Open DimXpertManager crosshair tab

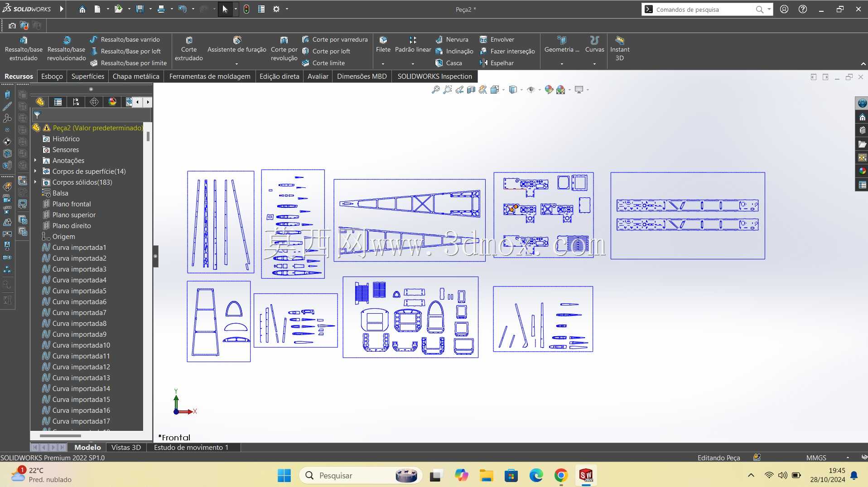94,102
